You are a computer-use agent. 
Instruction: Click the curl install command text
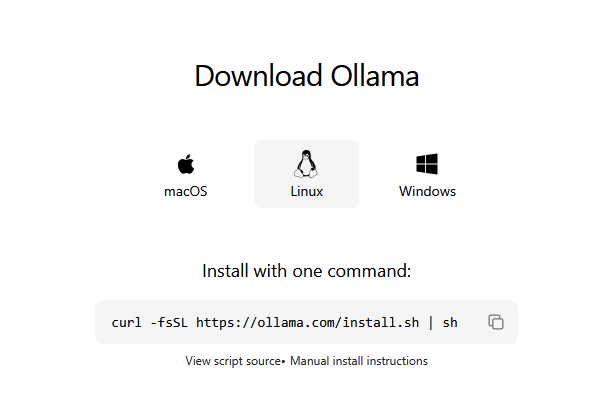pyautogui.click(x=285, y=323)
